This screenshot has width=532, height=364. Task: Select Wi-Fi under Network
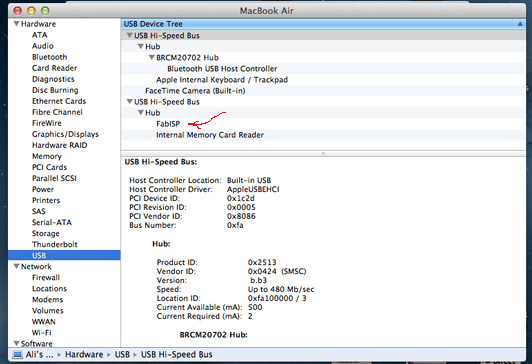(41, 332)
